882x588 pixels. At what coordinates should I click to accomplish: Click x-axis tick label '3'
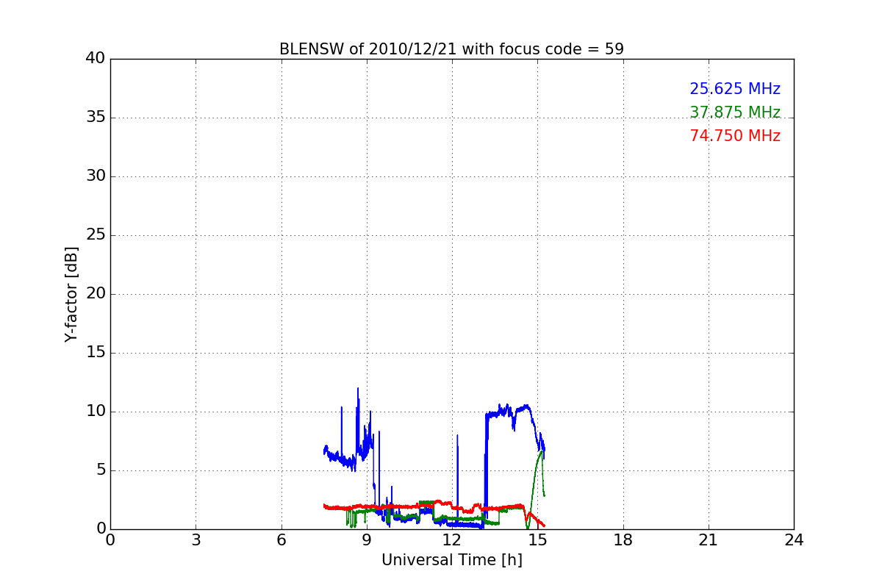(x=196, y=540)
